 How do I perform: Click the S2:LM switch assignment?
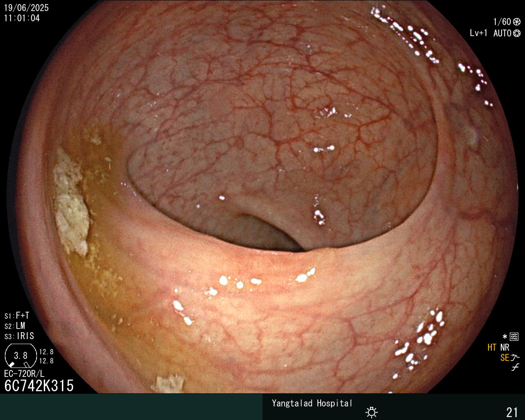click(15, 326)
